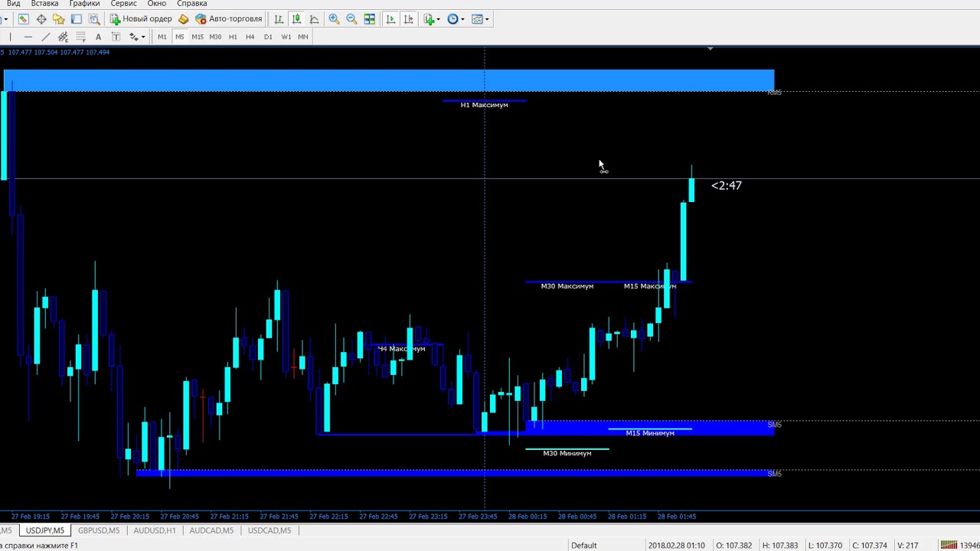Click the <2:47 candle timer label
This screenshot has width=980, height=551.
pos(726,185)
